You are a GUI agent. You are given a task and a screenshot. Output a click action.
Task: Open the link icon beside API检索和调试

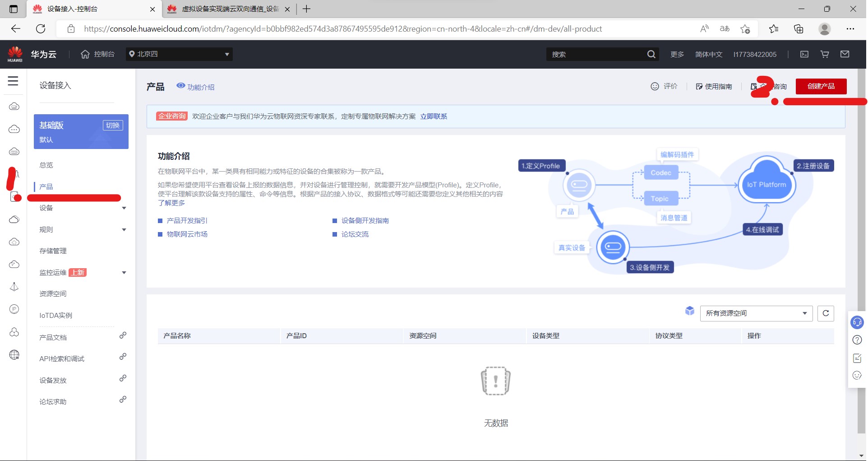click(123, 357)
